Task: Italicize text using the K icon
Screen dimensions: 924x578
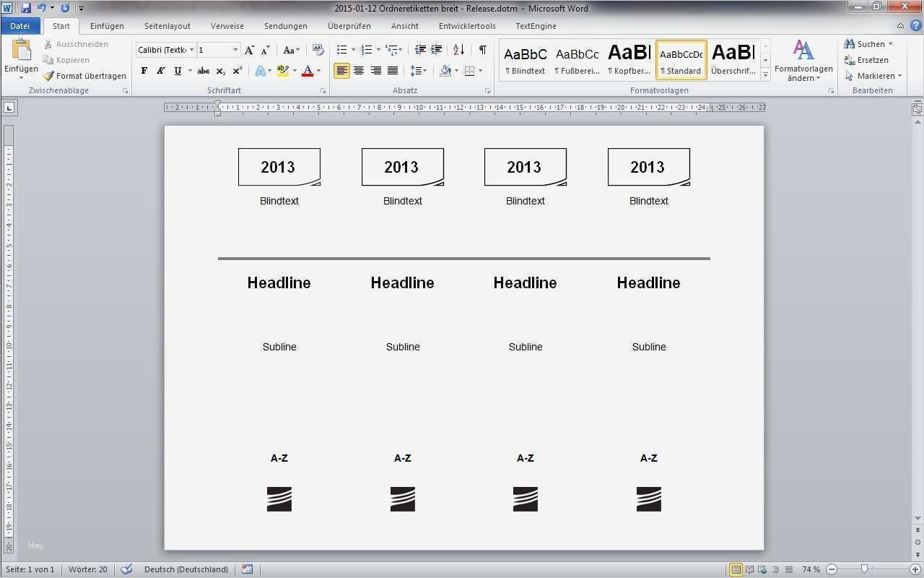Action: tap(160, 71)
